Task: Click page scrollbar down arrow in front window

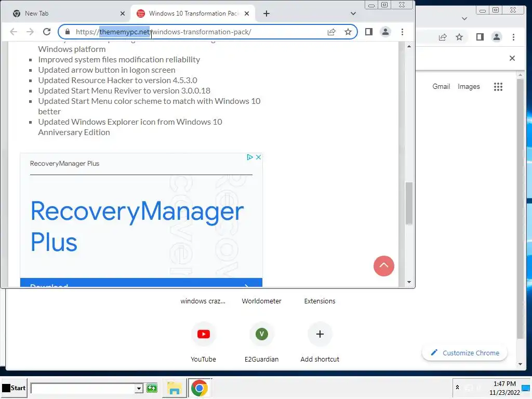Action: tap(409, 282)
